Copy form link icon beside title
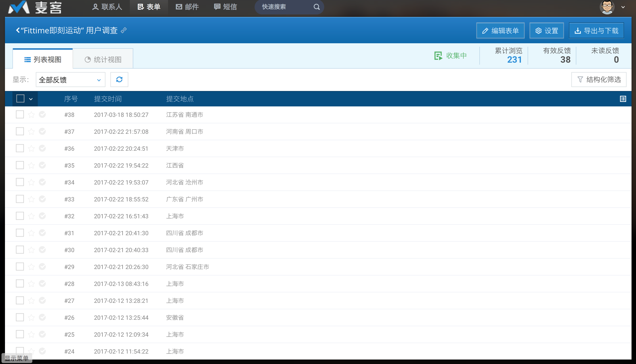Image resolution: width=636 pixels, height=364 pixels. coord(124,30)
